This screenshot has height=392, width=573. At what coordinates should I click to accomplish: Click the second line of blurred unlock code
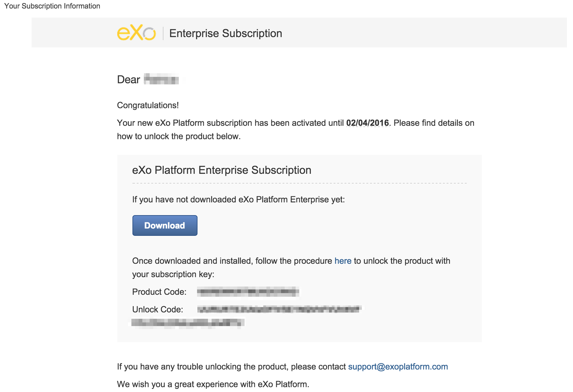(x=188, y=323)
